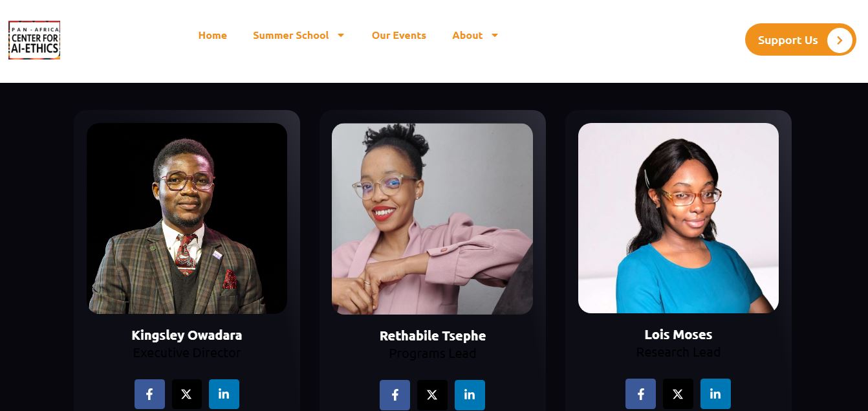Open the Our Events menu item
Viewport: 868px width, 411px height.
point(398,35)
